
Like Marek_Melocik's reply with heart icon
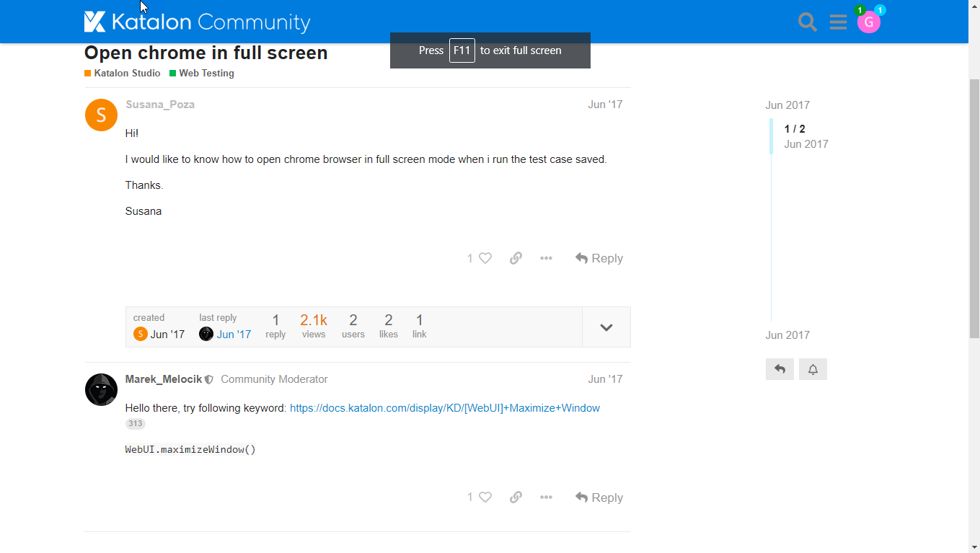[485, 497]
